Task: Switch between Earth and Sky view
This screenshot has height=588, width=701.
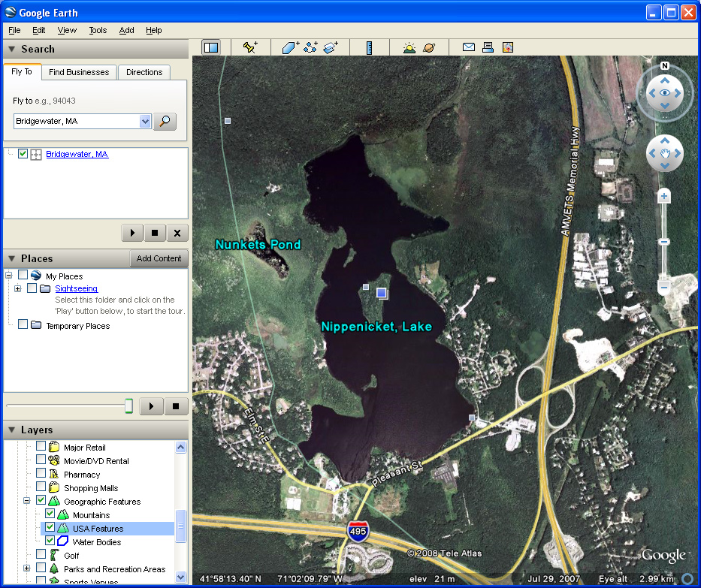Action: (x=429, y=47)
